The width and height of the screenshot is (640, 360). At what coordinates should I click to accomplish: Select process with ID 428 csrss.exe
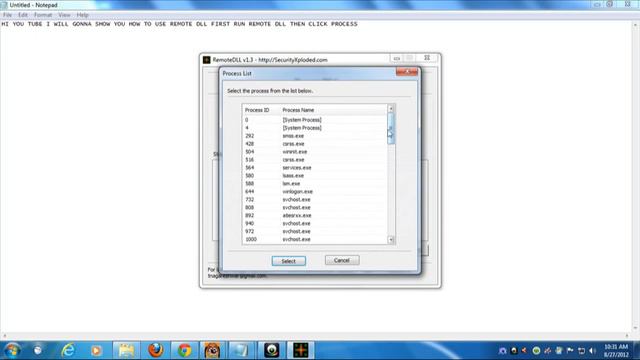315,144
